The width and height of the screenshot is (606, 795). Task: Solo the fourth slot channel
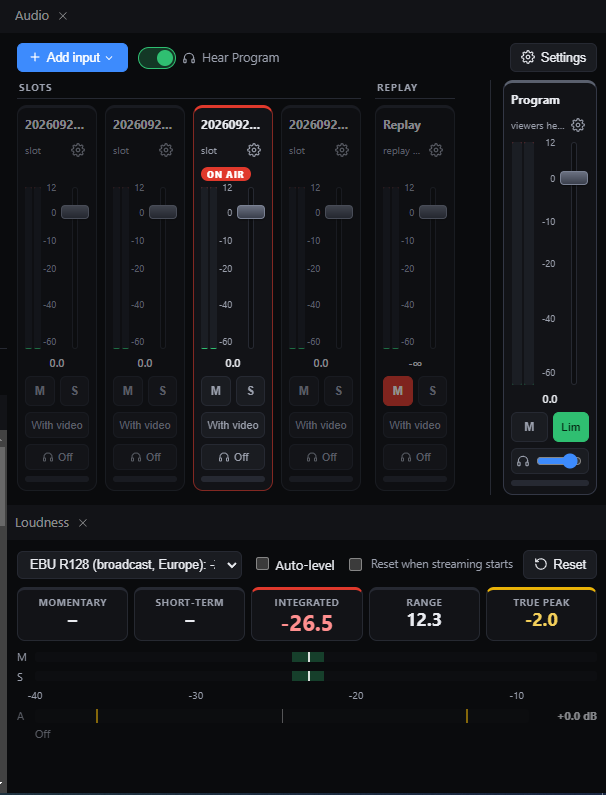338,391
